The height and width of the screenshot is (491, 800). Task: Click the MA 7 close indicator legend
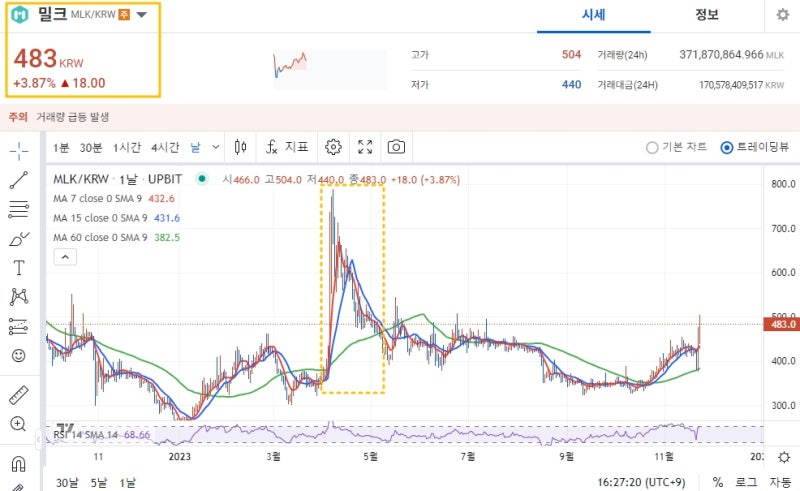click(x=114, y=199)
